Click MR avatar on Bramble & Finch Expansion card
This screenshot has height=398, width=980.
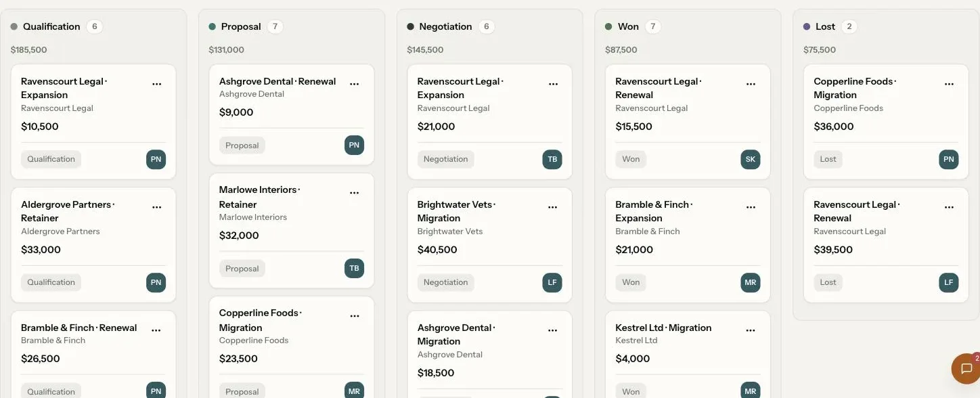[751, 282]
